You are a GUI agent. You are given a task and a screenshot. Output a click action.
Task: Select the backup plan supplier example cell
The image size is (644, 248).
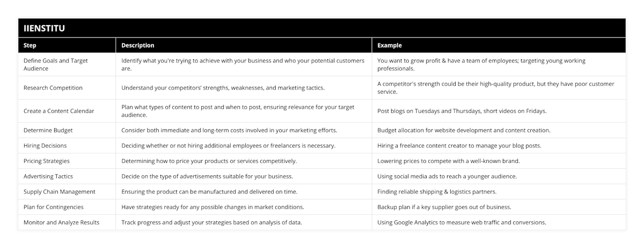pos(444,207)
